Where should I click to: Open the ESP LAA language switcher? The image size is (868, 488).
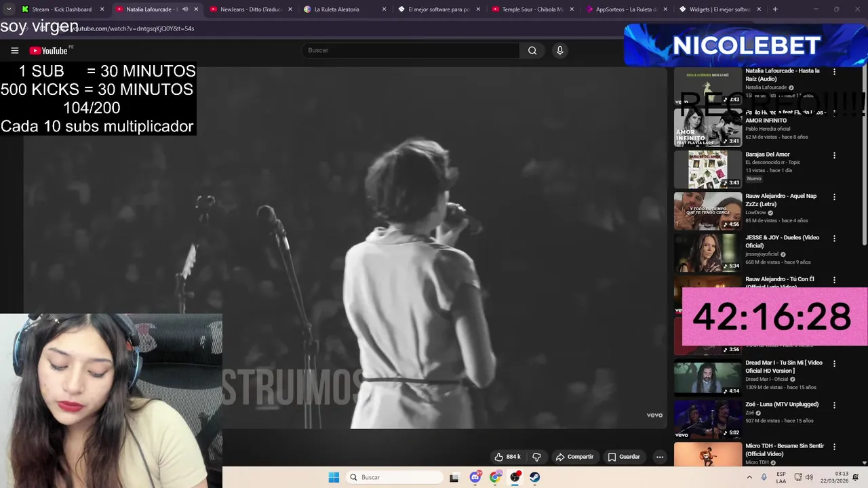tap(781, 477)
